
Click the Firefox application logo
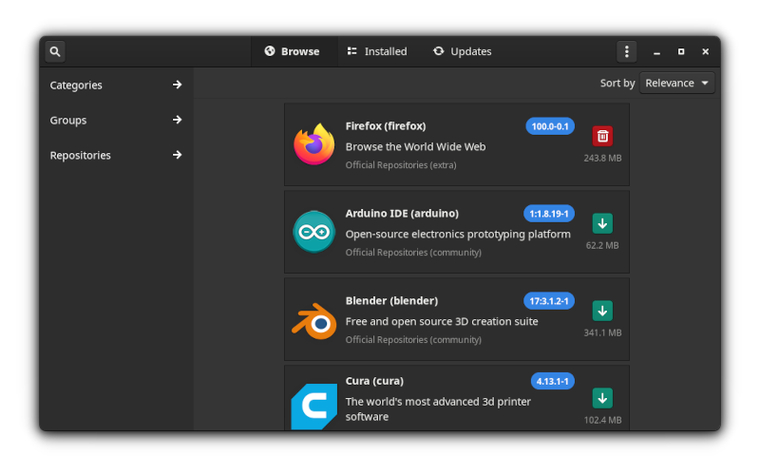point(314,145)
